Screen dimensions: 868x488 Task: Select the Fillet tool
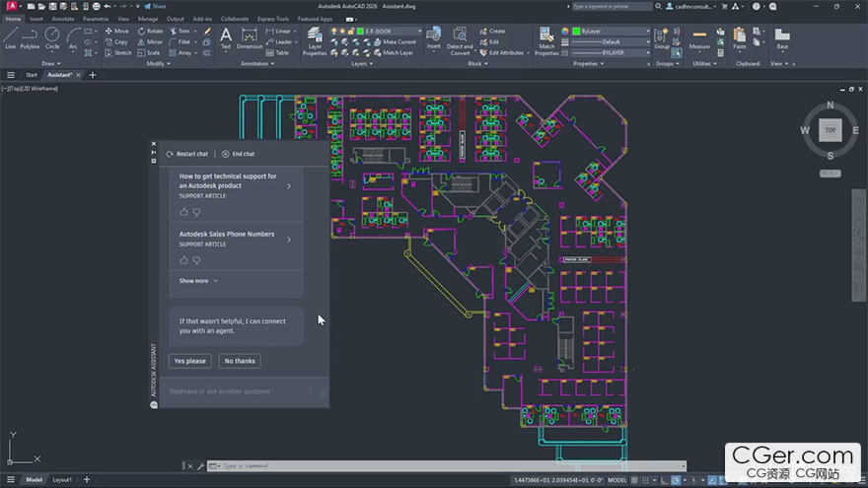pos(180,42)
